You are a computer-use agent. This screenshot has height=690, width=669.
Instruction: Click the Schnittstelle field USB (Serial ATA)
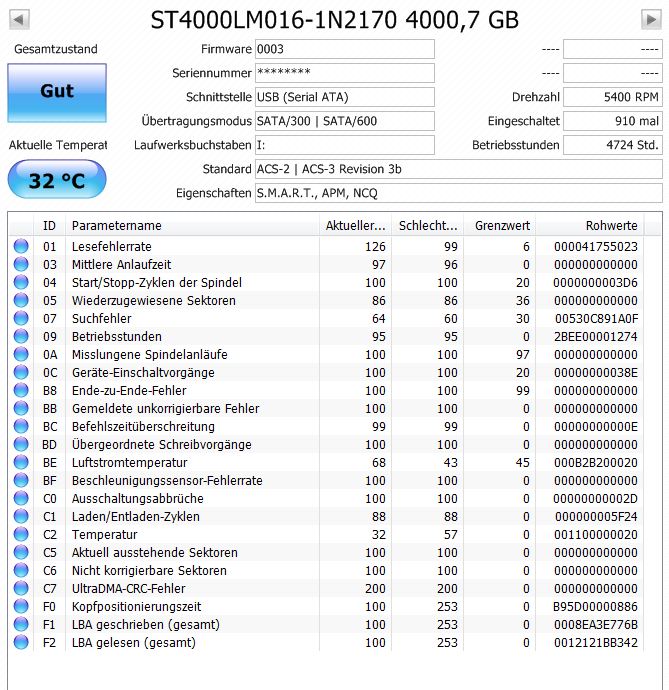(x=345, y=97)
